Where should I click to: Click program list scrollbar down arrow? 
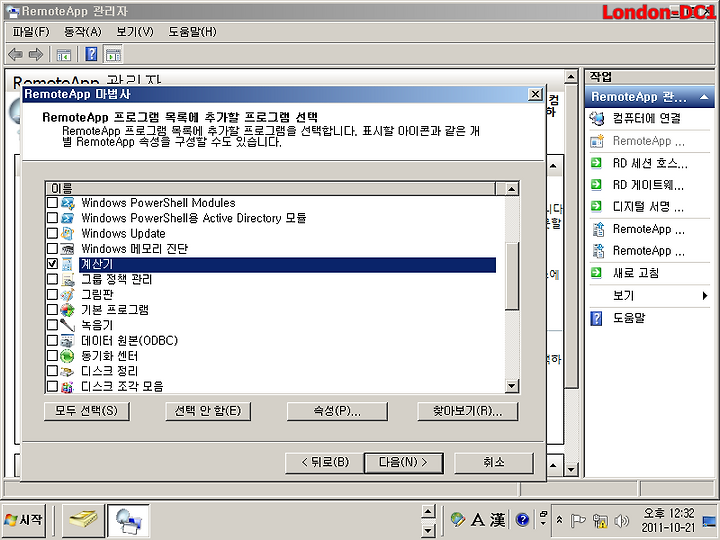pyautogui.click(x=512, y=386)
